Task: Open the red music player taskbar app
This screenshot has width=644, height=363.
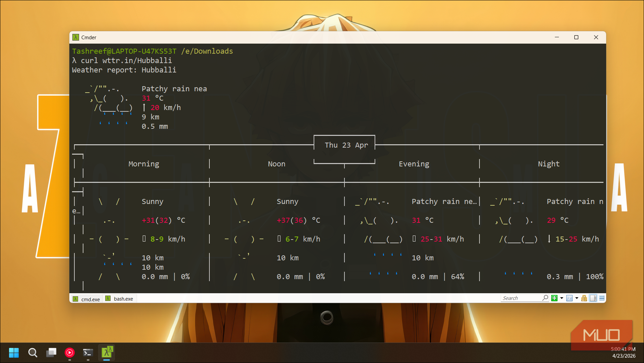Action: [x=70, y=353]
